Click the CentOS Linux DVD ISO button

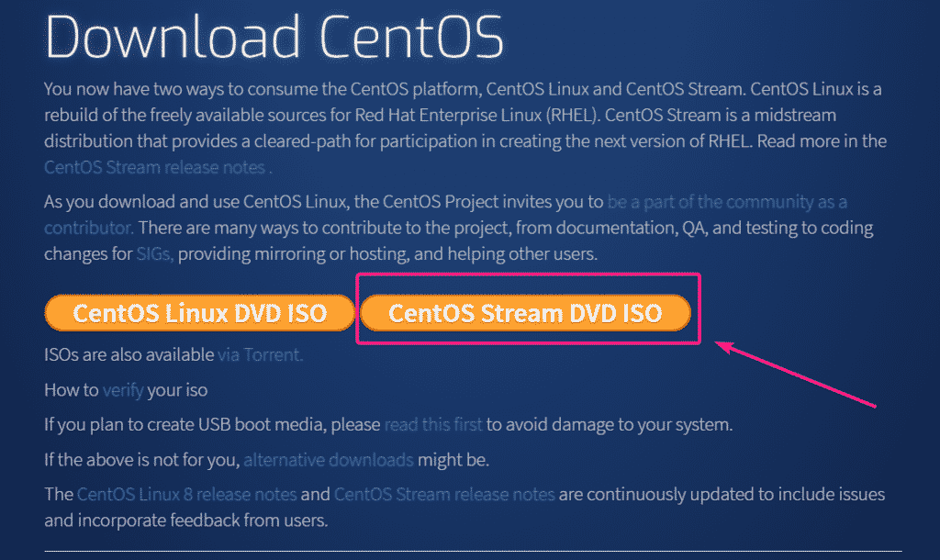coord(199,313)
